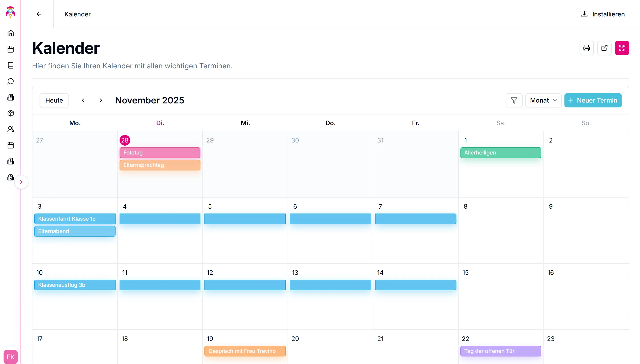Click the home icon in sidebar
Screen dimensions: 640x364
click(x=10, y=33)
